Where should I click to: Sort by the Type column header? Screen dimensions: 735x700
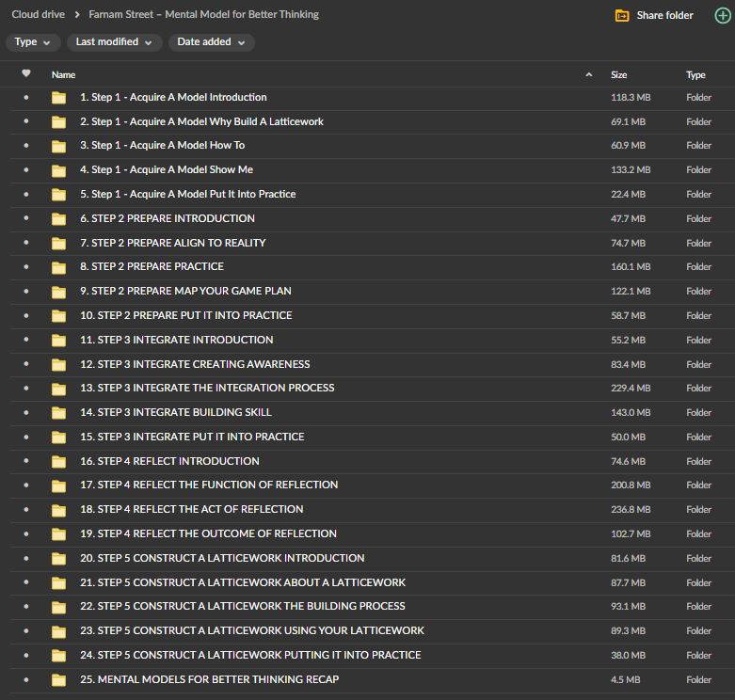pyautogui.click(x=695, y=74)
